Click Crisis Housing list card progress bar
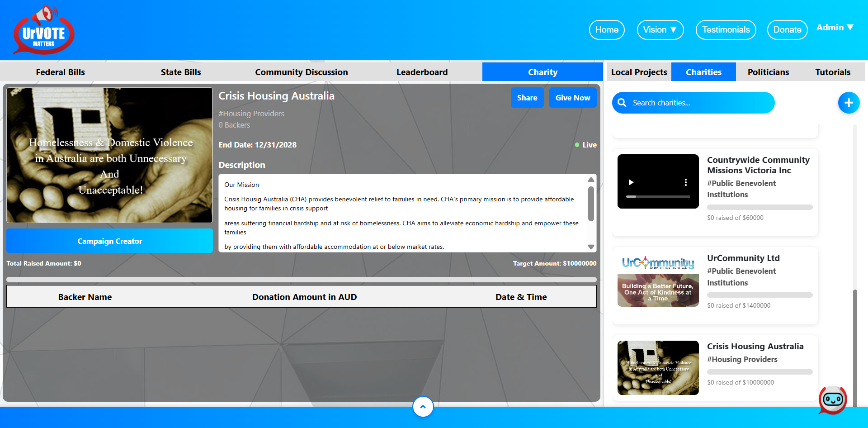The width and height of the screenshot is (868, 428). (759, 372)
